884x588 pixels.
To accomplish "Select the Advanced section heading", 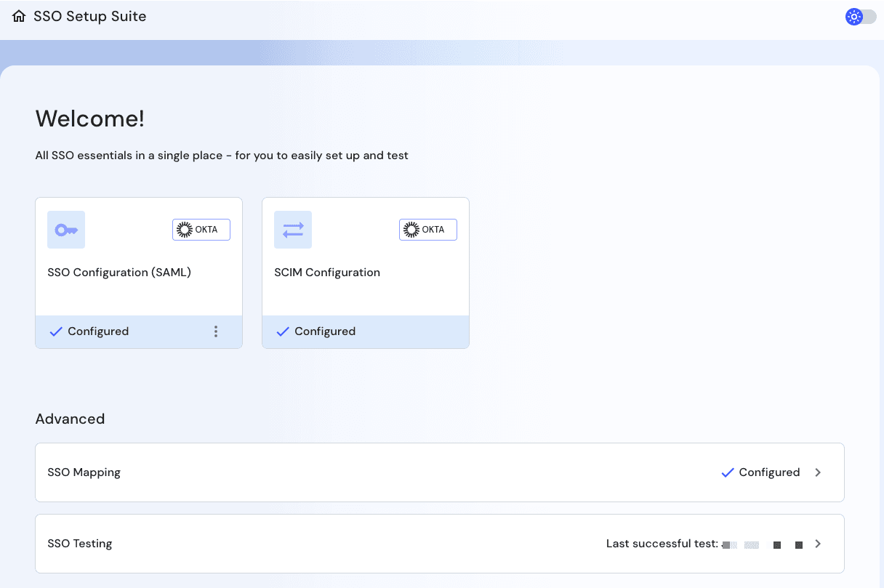I will click(x=70, y=419).
